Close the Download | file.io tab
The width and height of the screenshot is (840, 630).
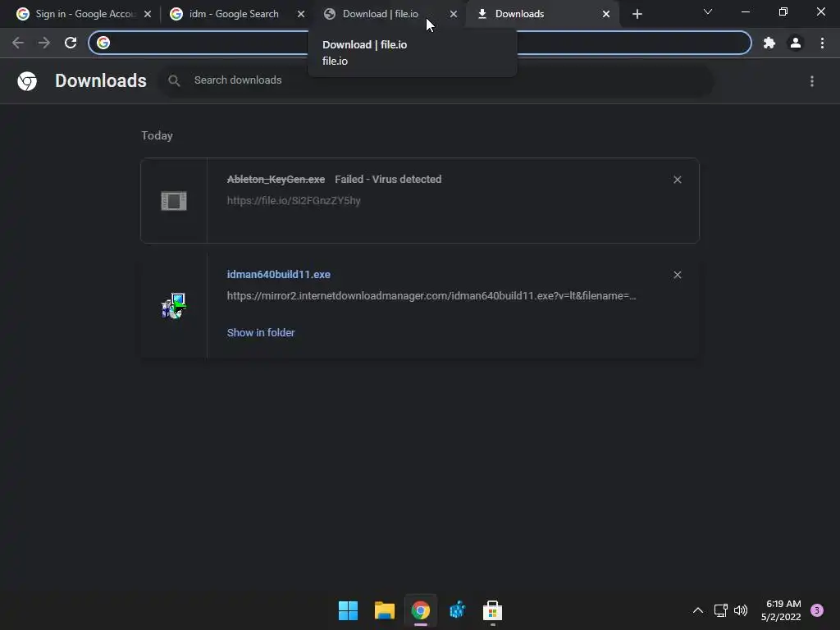coord(453,14)
